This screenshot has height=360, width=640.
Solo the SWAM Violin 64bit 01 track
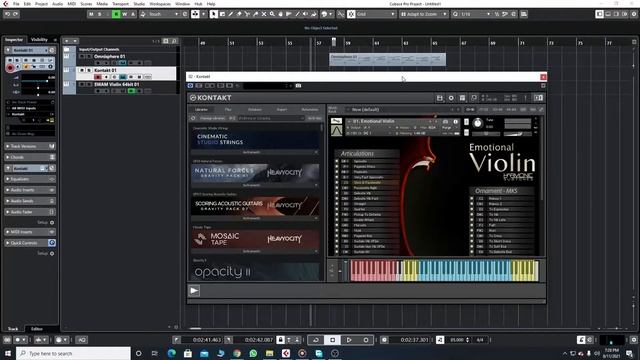[89, 84]
